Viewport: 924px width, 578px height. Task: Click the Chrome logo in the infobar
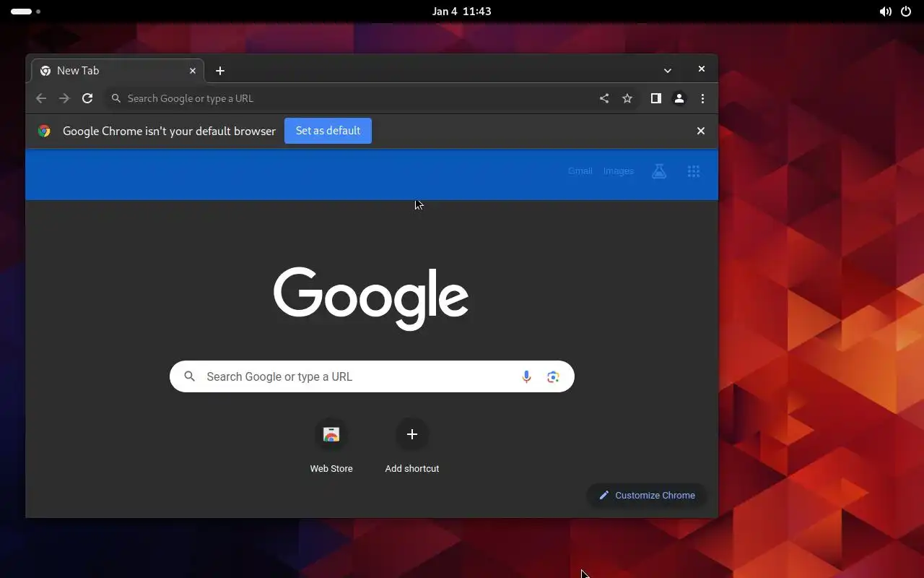44,131
